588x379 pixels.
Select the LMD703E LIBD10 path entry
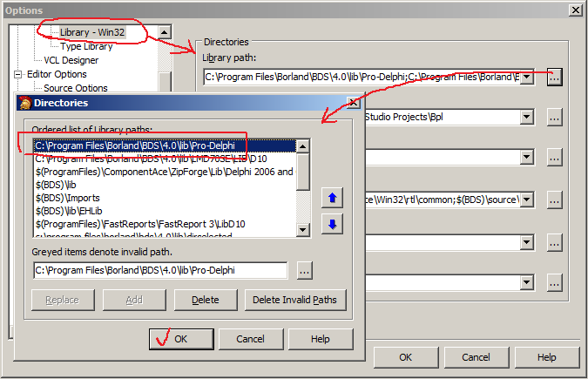(165, 159)
